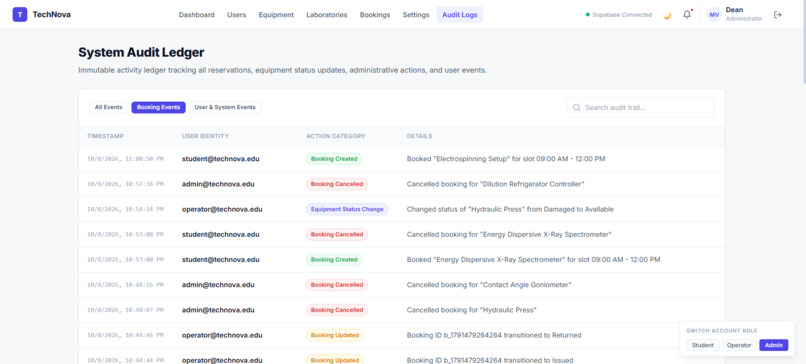Click the User Identity column header

click(205, 136)
